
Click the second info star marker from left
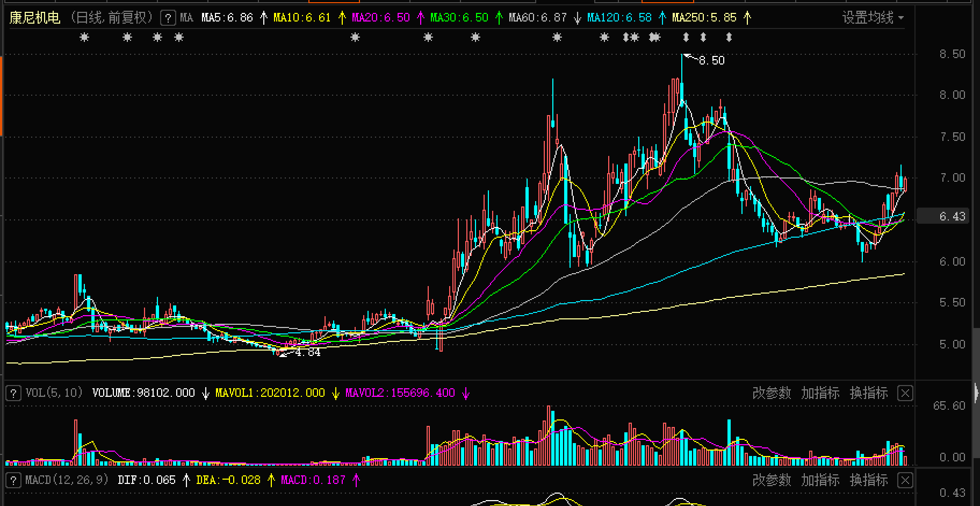pos(127,38)
